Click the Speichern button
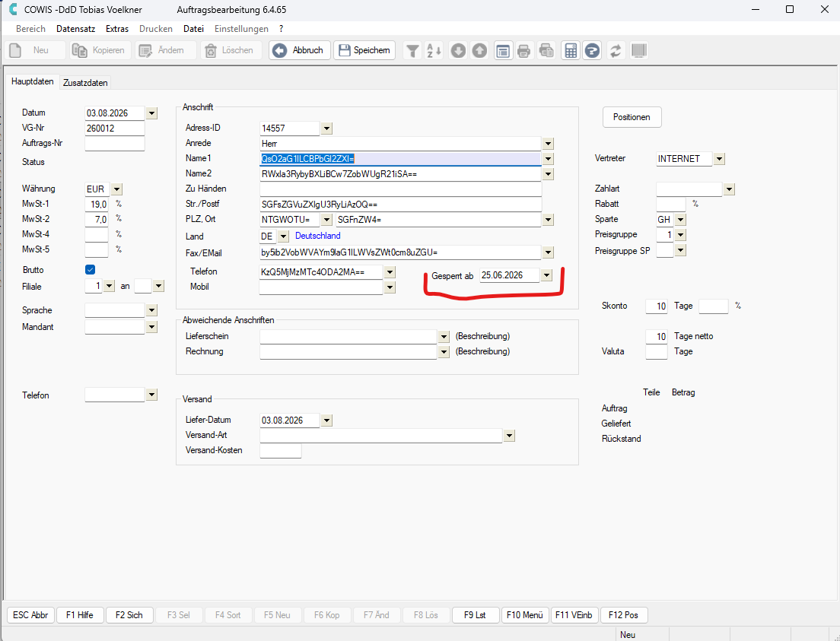Image resolution: width=840 pixels, height=641 pixels. 364,50
